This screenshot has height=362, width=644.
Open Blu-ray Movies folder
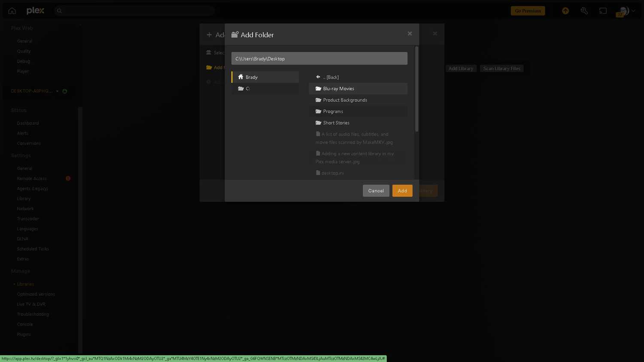click(x=358, y=88)
